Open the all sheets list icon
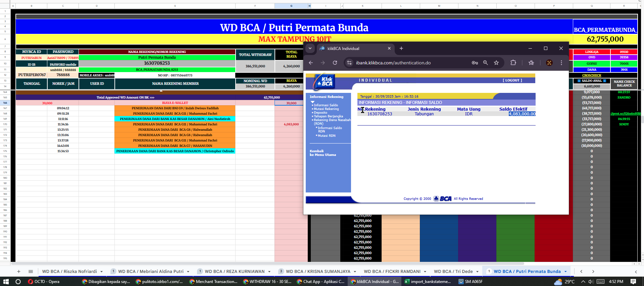 point(31,272)
